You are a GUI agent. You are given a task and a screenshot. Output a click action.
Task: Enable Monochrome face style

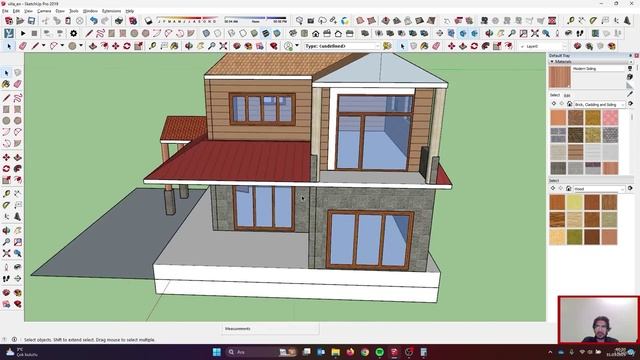[x=277, y=33]
